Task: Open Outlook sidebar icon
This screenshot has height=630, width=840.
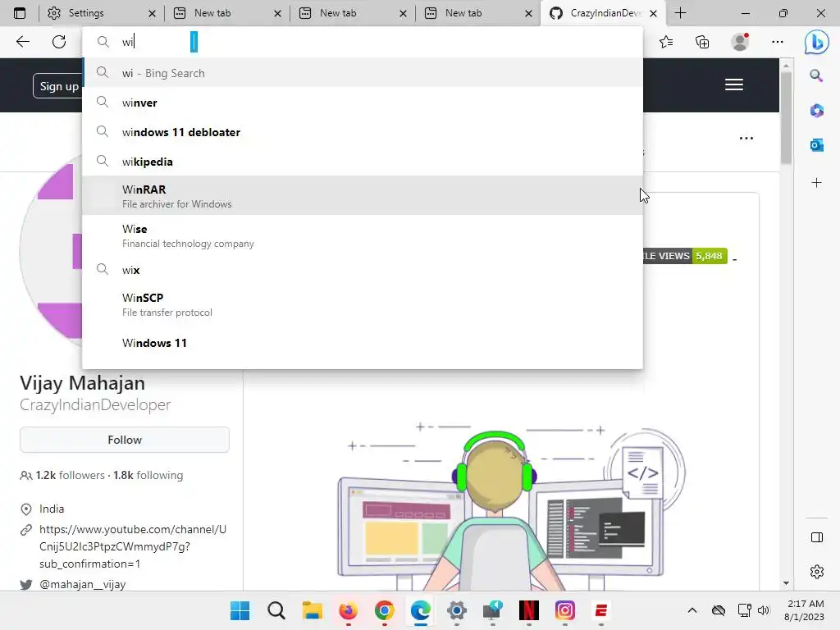Action: click(816, 144)
